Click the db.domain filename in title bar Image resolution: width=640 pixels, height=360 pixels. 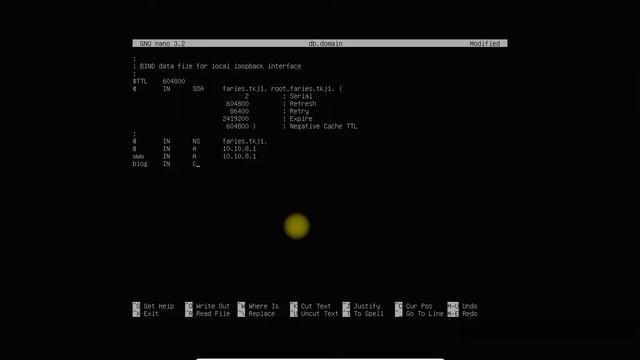(325, 43)
